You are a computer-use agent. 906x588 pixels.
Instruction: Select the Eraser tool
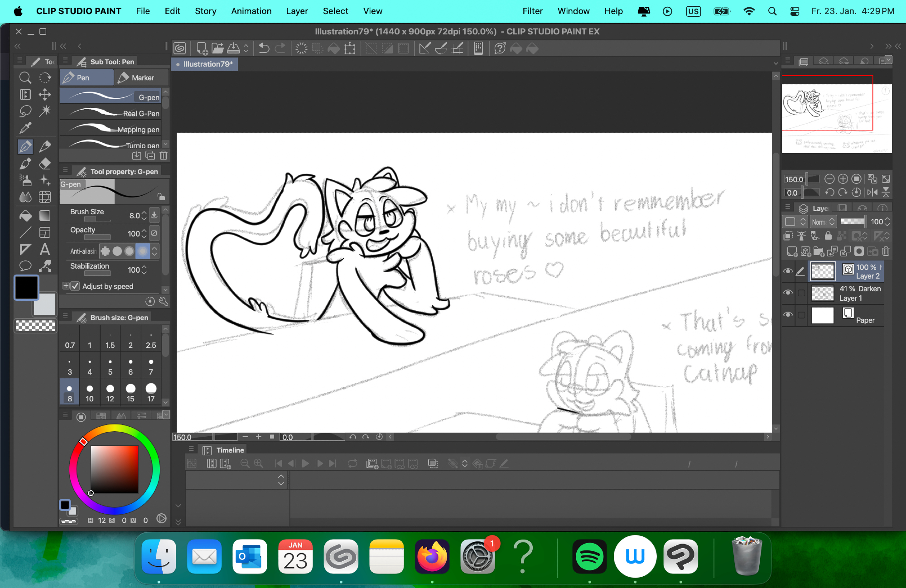45,164
